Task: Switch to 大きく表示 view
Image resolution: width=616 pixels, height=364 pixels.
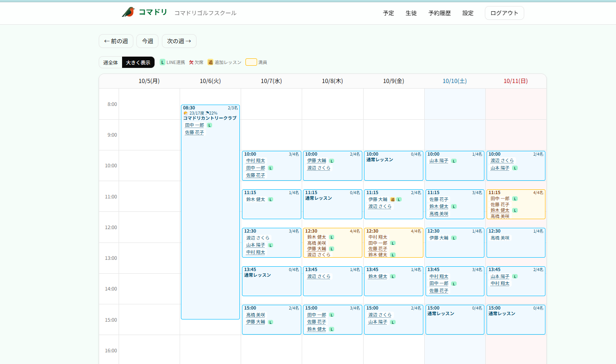Action: (138, 63)
